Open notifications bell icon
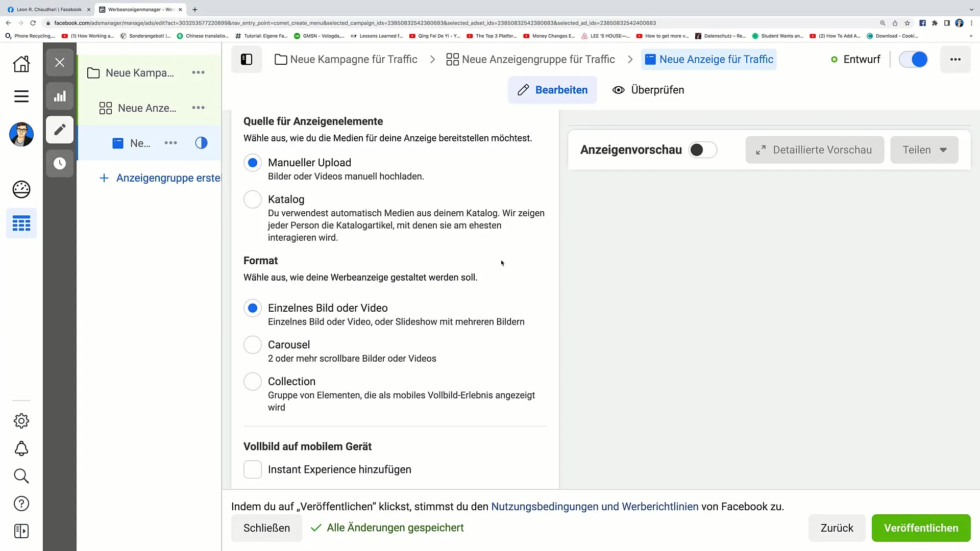 pos(21,448)
